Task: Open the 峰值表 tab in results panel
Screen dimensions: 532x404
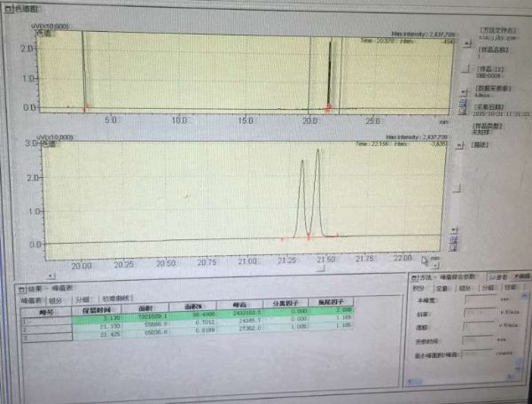Action: pos(32,299)
